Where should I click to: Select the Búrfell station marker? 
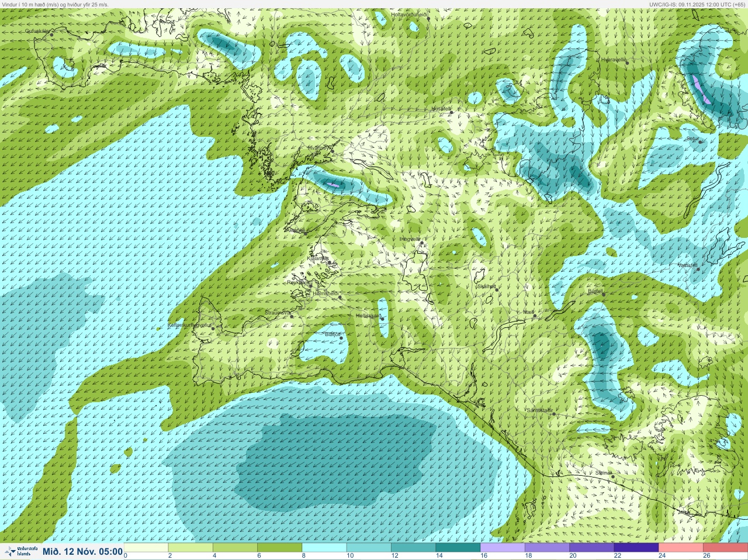pos(604,294)
